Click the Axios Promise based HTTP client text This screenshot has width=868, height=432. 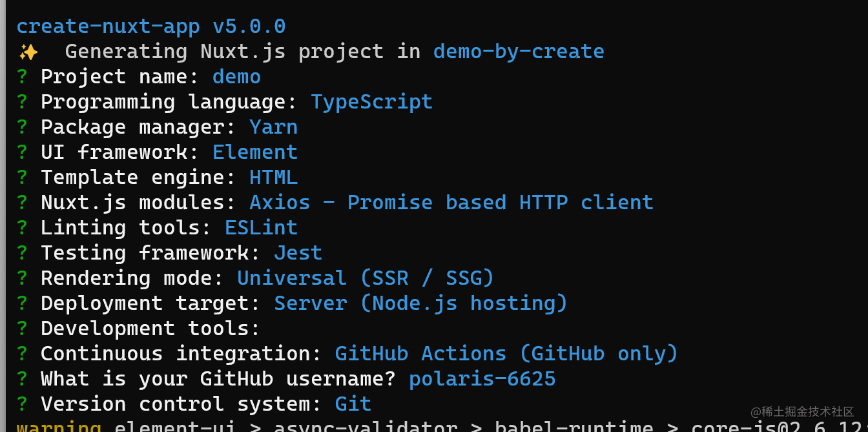point(451,203)
